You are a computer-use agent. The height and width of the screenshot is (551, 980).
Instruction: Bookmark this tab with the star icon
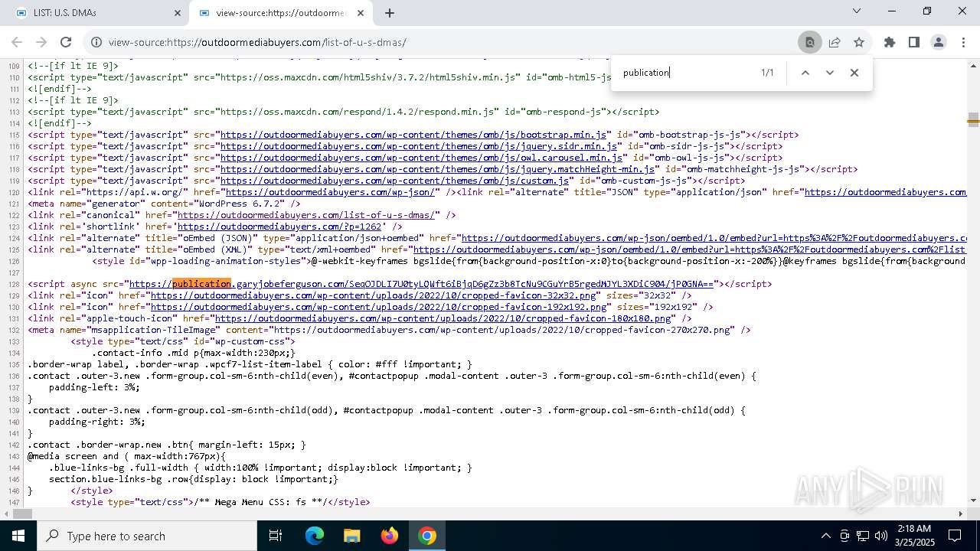point(859,43)
